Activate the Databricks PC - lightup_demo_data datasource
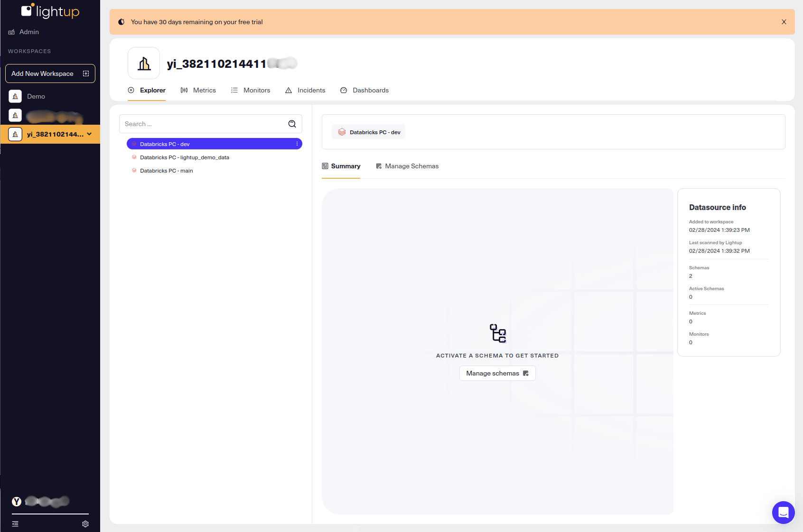The image size is (803, 532). click(x=185, y=157)
